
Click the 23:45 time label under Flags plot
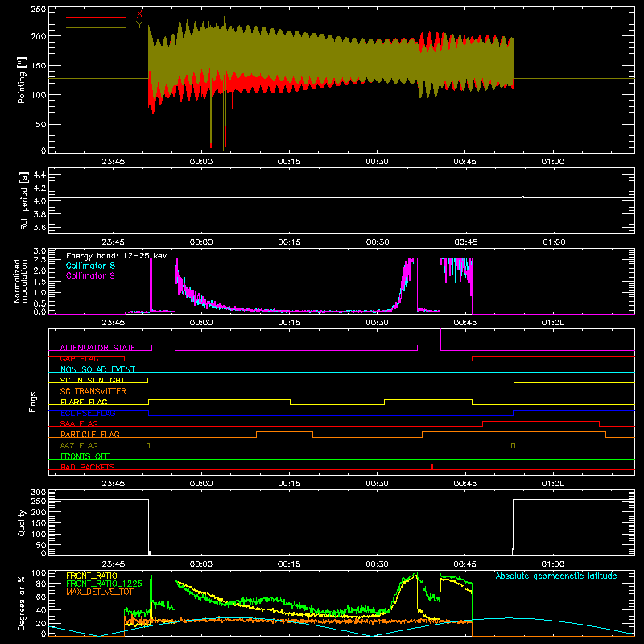click(114, 484)
